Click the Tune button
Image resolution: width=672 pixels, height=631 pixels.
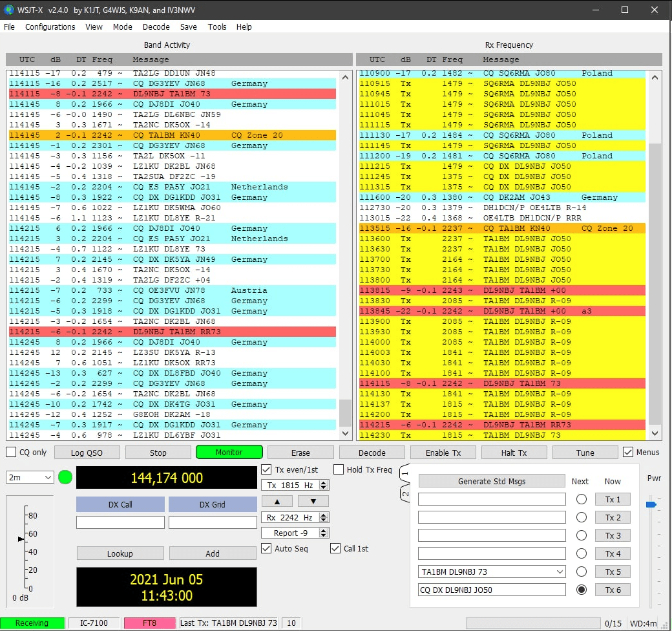point(585,453)
